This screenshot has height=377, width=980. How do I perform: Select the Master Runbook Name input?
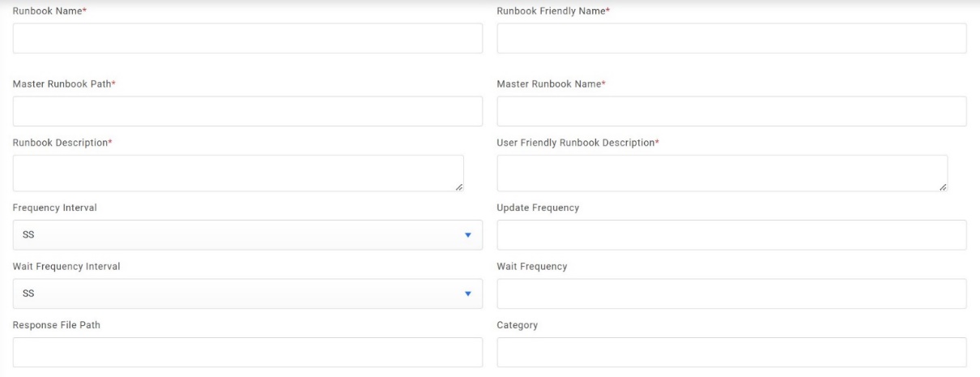(731, 111)
